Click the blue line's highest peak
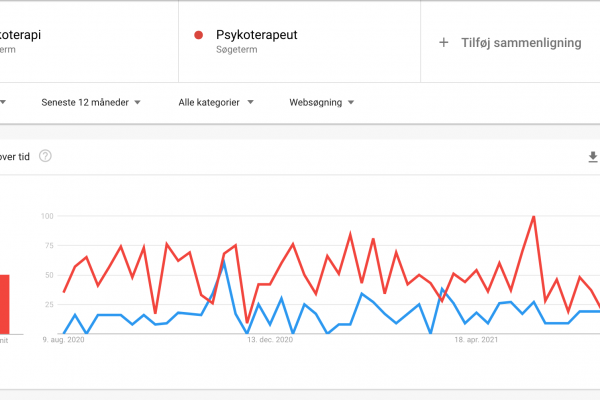The height and width of the screenshot is (400, 600). 225,261
